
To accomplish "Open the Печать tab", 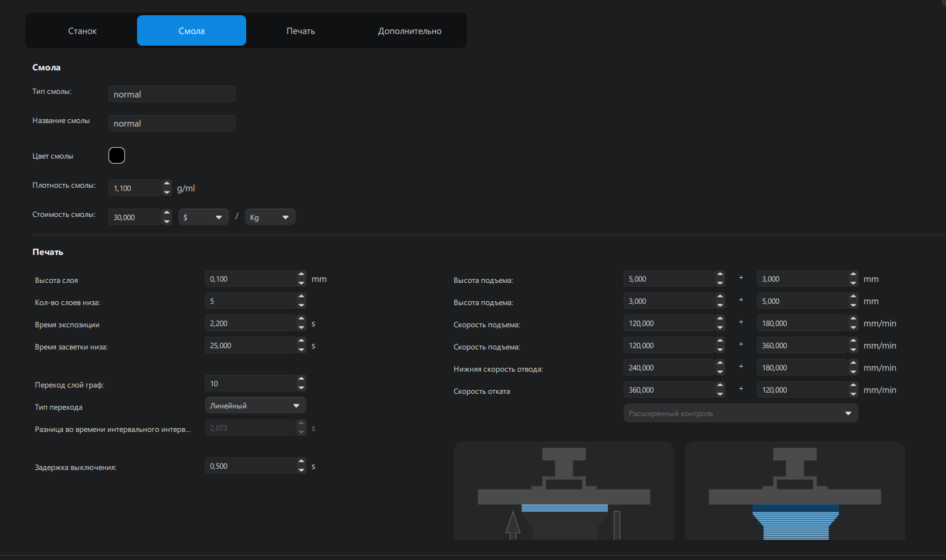I will click(300, 31).
